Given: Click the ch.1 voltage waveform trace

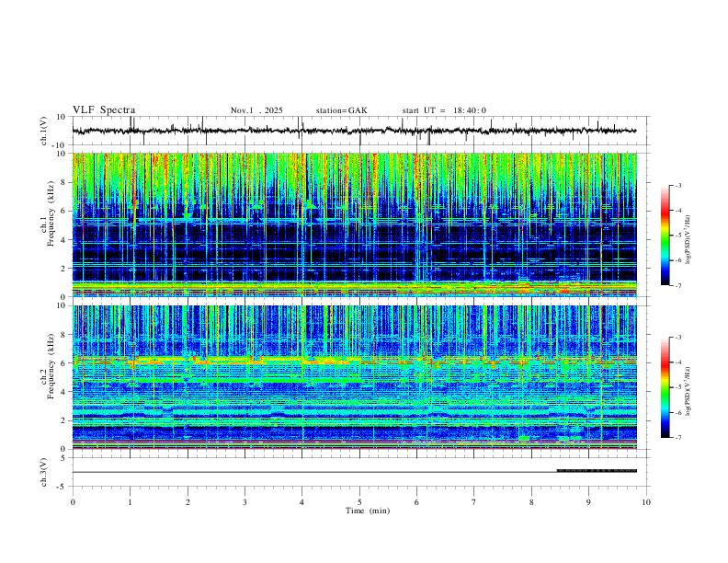Looking at the screenshot, I should coord(354,131).
